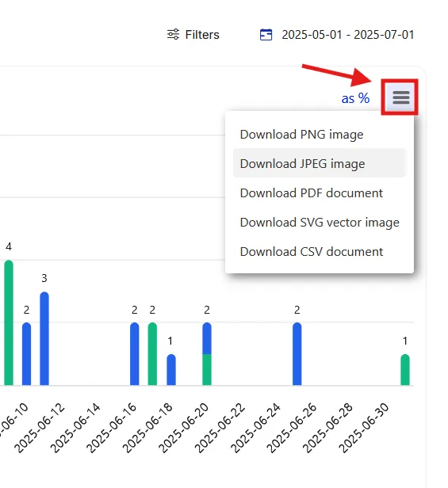Choose Download PDF document
Image resolution: width=448 pixels, height=488 pixels.
[x=320, y=193]
